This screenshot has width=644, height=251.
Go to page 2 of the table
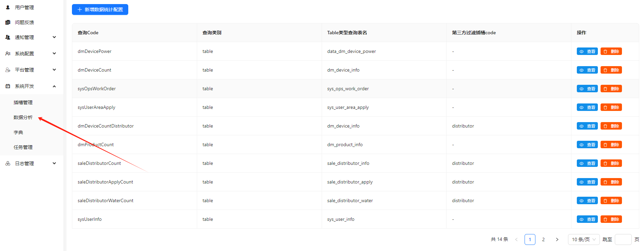[543, 239]
